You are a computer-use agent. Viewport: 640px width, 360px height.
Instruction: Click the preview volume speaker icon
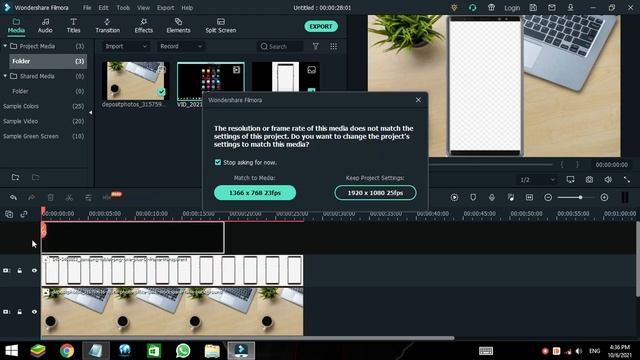pos(608,180)
